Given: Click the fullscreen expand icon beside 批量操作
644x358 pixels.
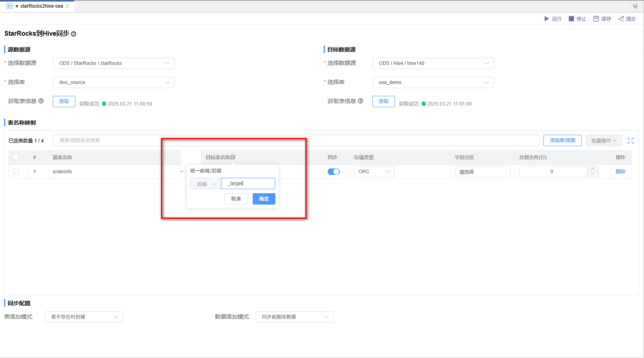Looking at the screenshot, I should tap(630, 140).
